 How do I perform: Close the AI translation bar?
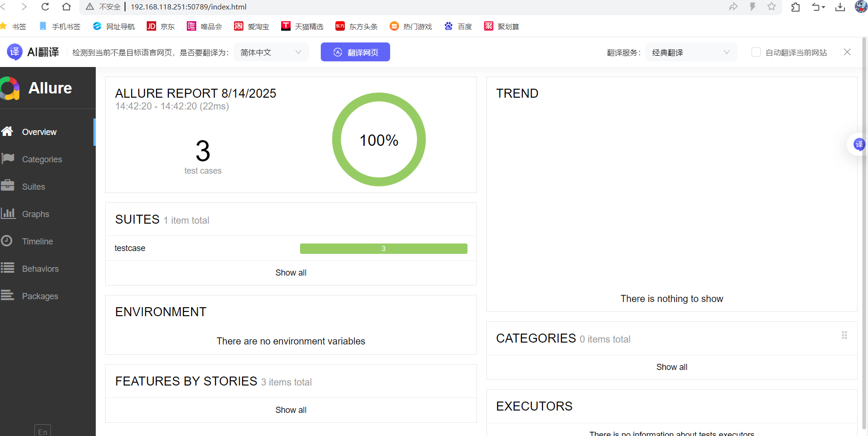click(847, 52)
